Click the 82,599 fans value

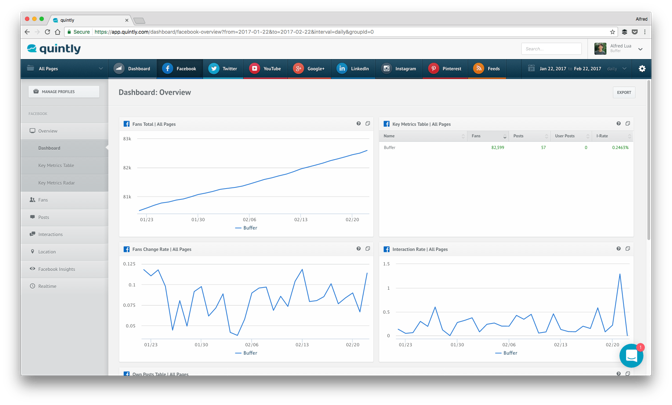[x=498, y=147]
